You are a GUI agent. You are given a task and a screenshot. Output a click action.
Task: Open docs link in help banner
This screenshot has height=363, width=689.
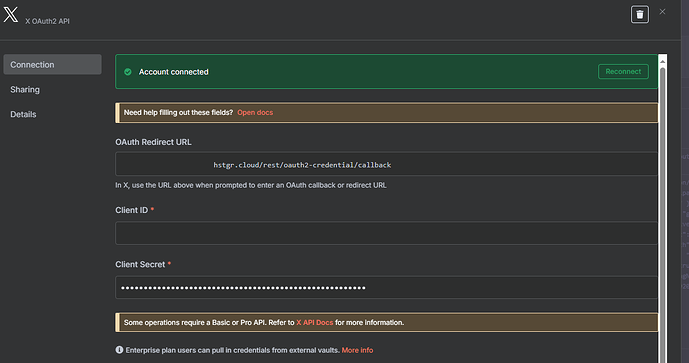(x=255, y=113)
